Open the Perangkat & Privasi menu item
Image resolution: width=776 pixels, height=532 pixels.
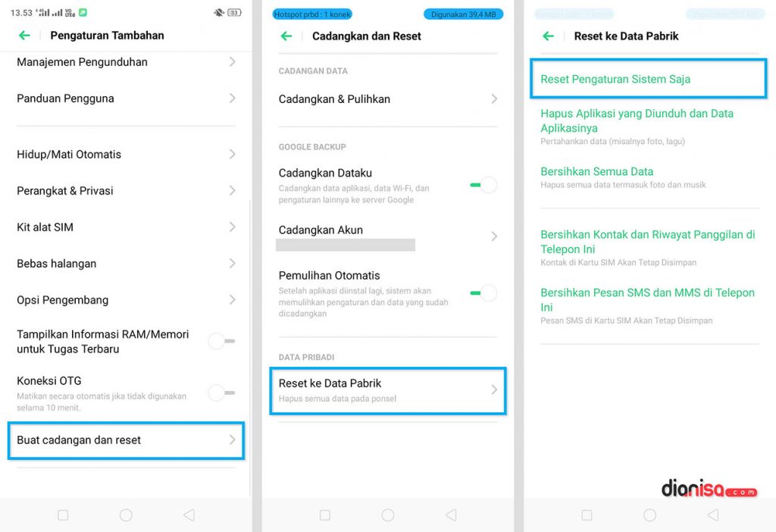[x=125, y=191]
